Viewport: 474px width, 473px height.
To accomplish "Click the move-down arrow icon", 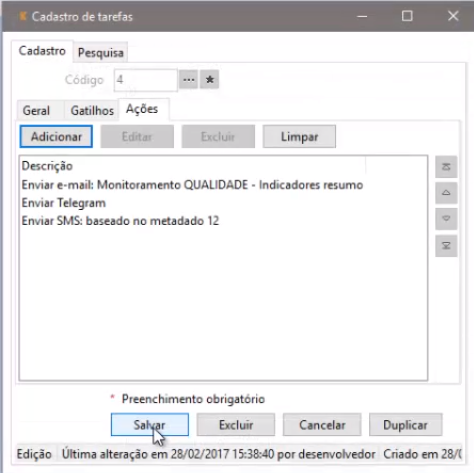I will point(446,219).
